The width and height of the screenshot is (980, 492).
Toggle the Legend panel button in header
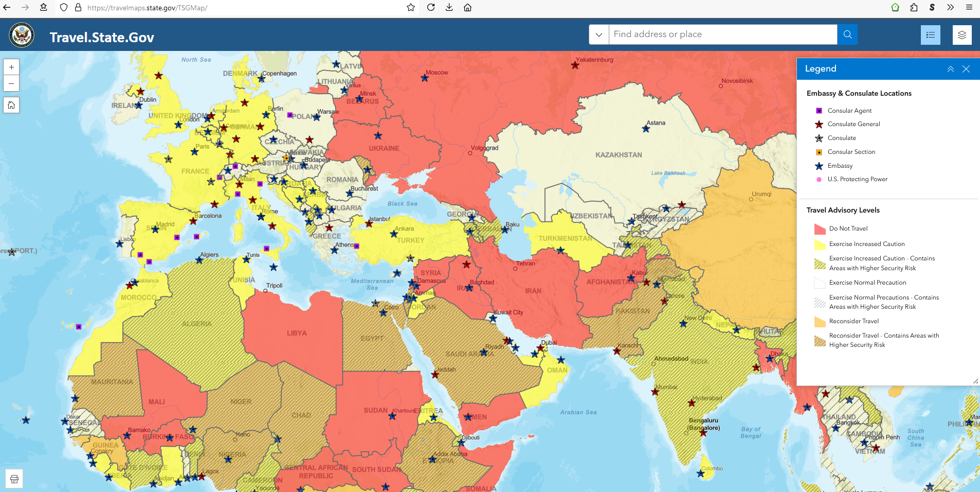tap(930, 35)
